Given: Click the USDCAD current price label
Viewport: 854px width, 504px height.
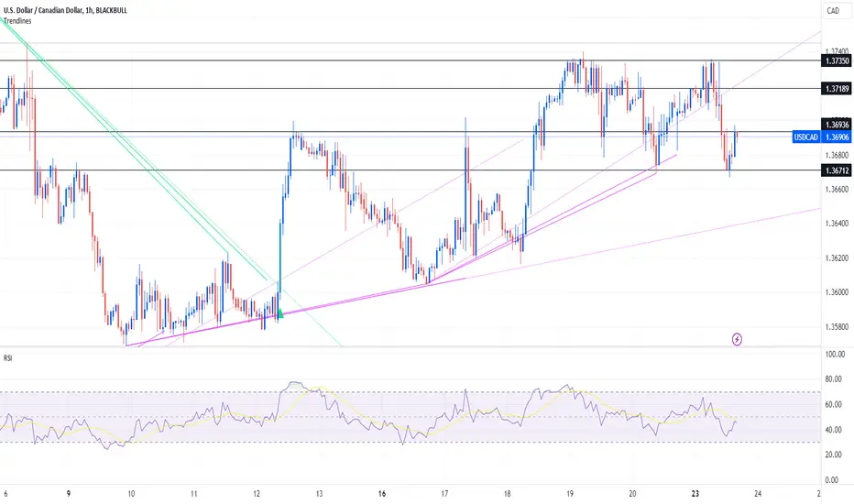Looking at the screenshot, I should pos(822,137).
